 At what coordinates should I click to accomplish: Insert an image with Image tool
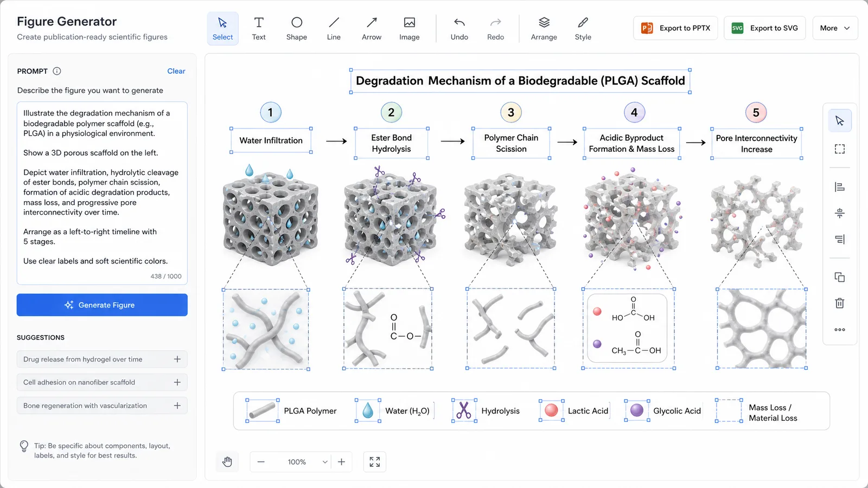[410, 28]
